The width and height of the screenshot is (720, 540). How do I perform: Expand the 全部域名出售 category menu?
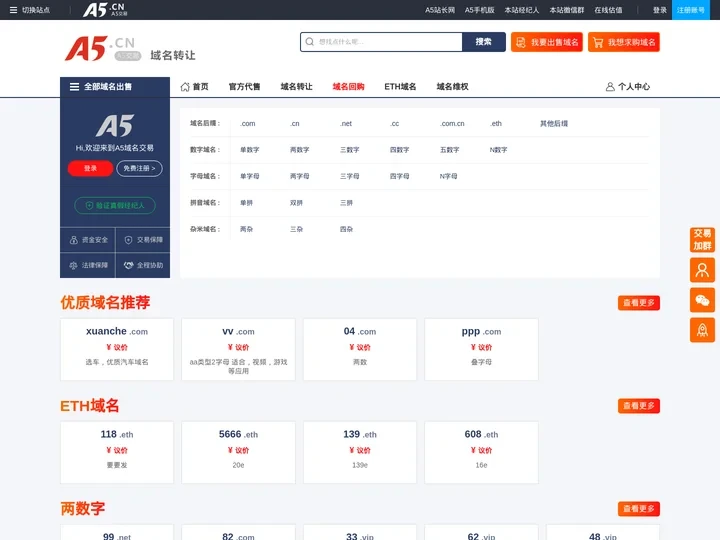(x=115, y=87)
